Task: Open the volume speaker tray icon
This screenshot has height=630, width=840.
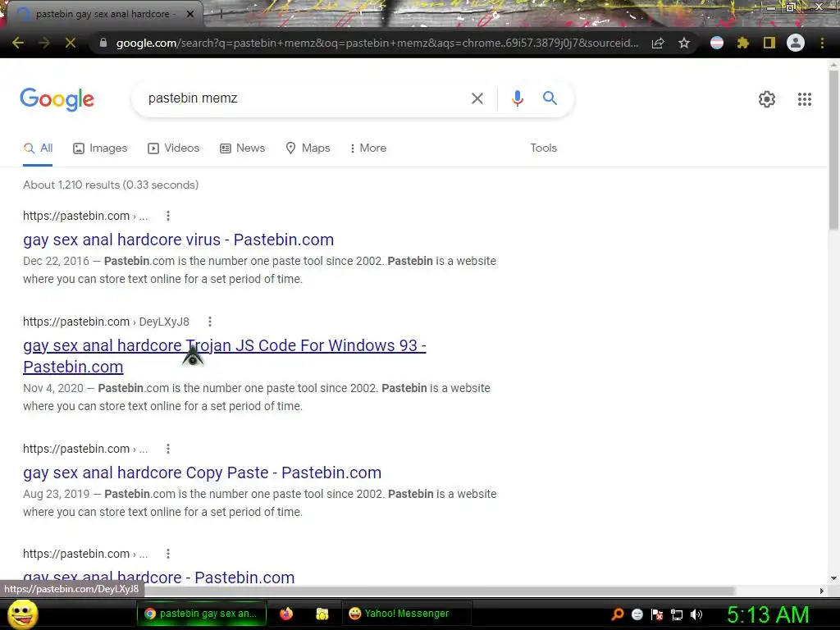Action: click(x=696, y=614)
